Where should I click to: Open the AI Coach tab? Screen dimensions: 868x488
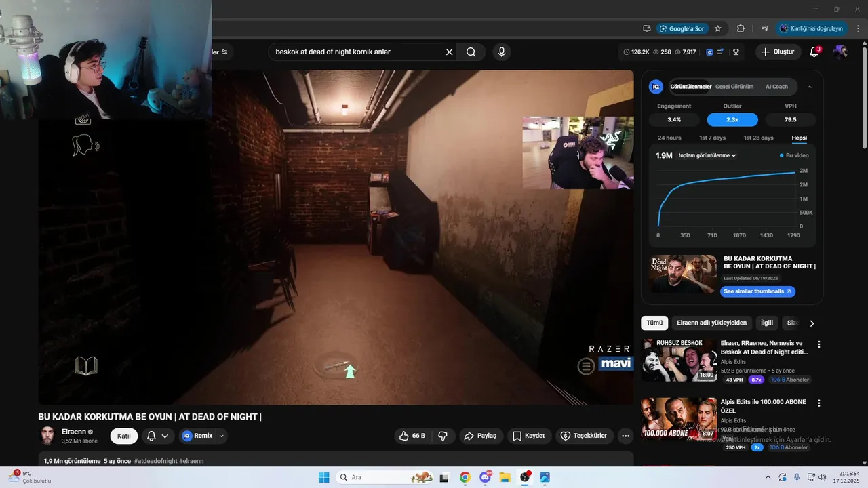coord(776,87)
